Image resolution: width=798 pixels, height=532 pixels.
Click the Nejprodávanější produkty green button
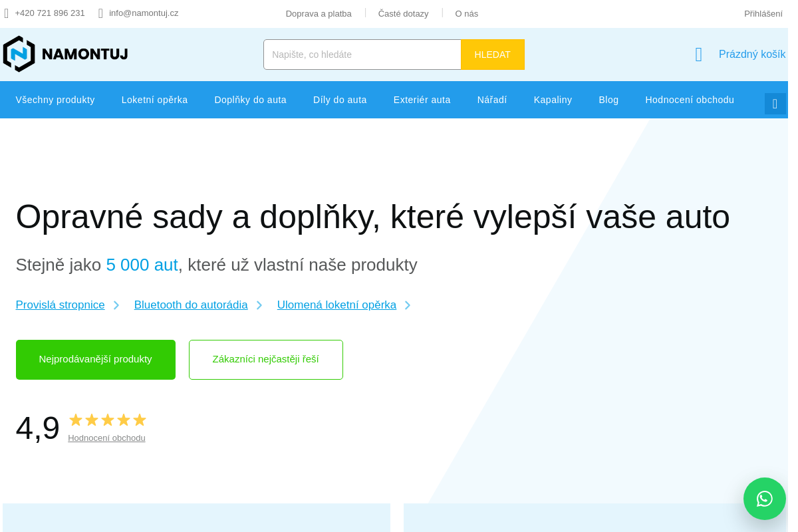pyautogui.click(x=96, y=360)
